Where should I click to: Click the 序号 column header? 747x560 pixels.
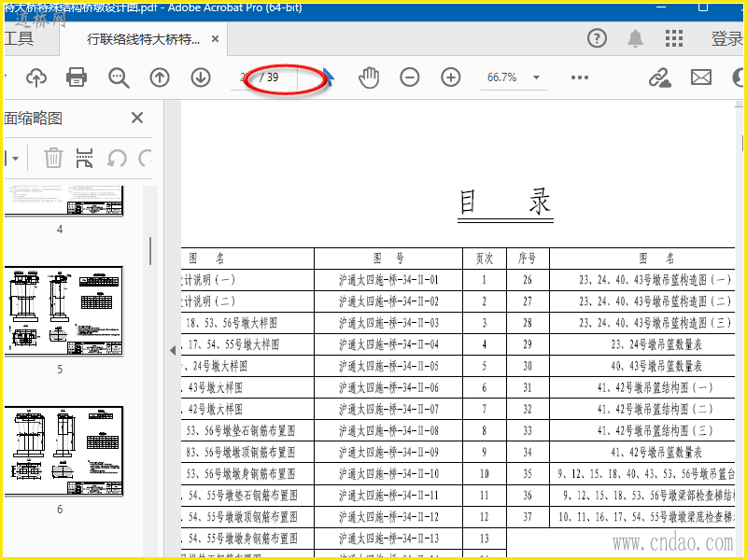tap(528, 259)
